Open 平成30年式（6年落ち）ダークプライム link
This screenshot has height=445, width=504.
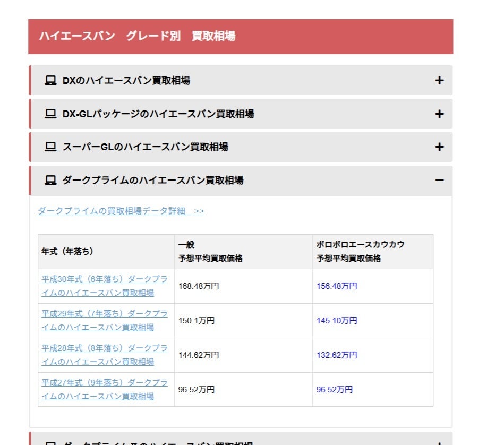click(105, 286)
